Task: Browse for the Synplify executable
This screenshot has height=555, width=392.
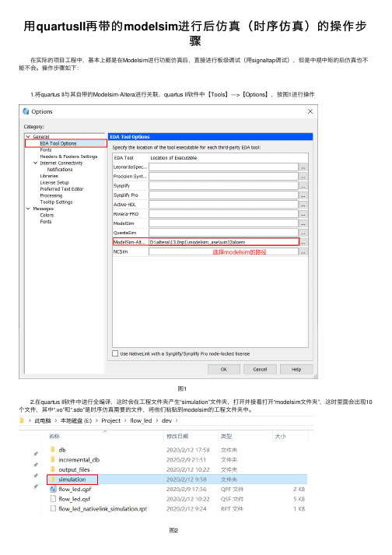Action: tap(303, 186)
